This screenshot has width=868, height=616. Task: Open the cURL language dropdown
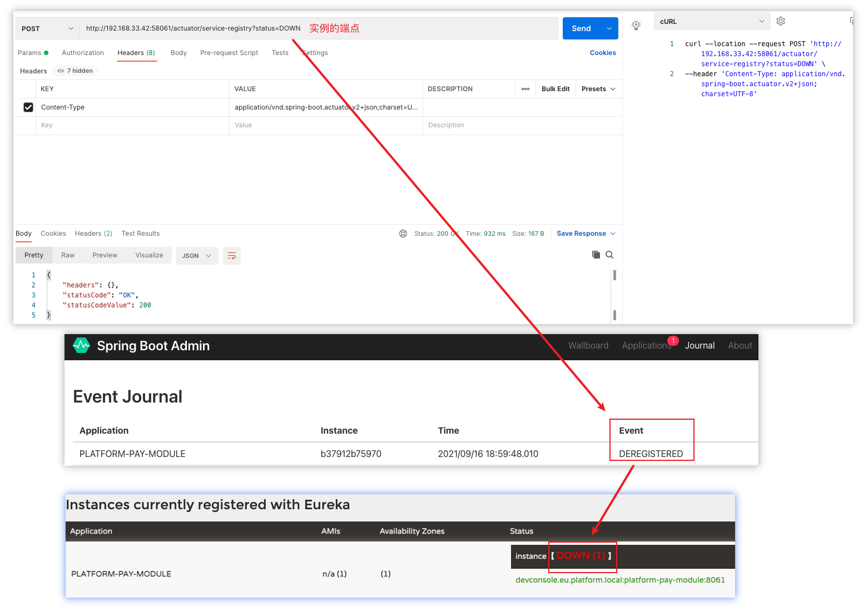coord(712,22)
